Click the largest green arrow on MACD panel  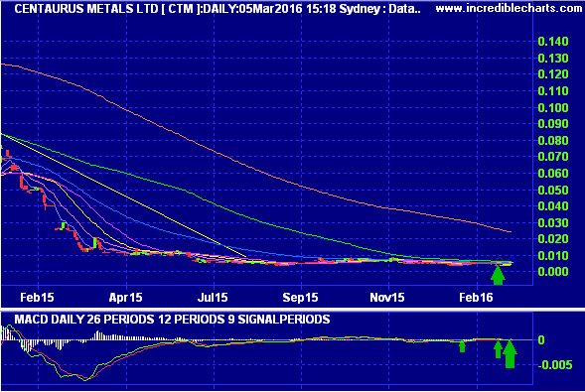pos(510,353)
